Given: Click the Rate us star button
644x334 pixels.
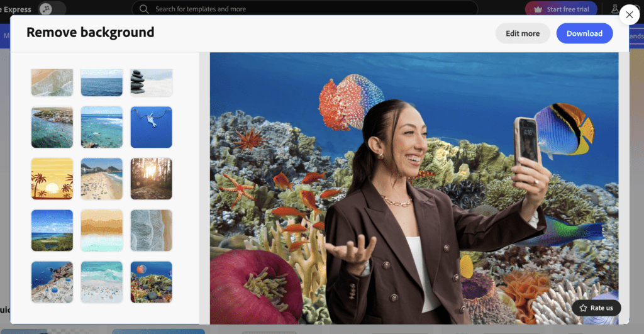Looking at the screenshot, I should click(x=596, y=308).
